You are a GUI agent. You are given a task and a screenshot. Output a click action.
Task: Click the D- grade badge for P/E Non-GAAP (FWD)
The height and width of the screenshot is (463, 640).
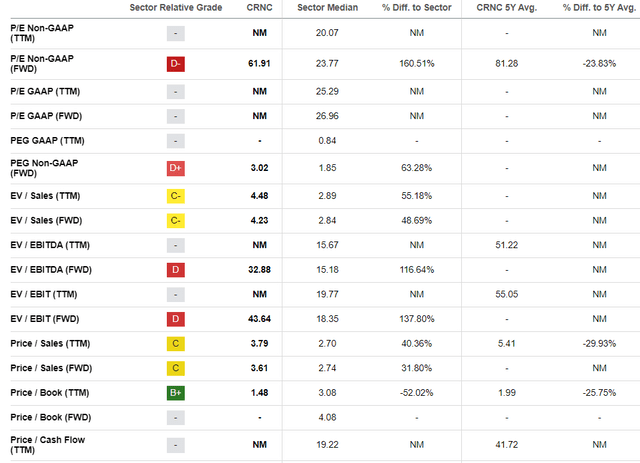click(x=176, y=64)
